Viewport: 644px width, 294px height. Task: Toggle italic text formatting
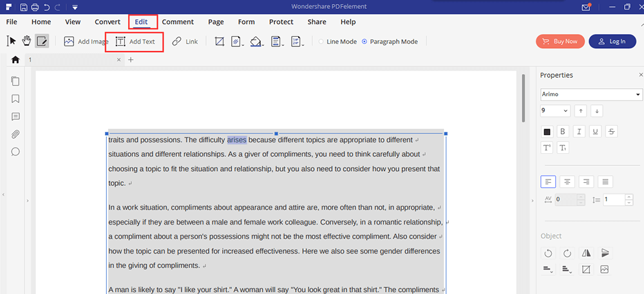(579, 131)
